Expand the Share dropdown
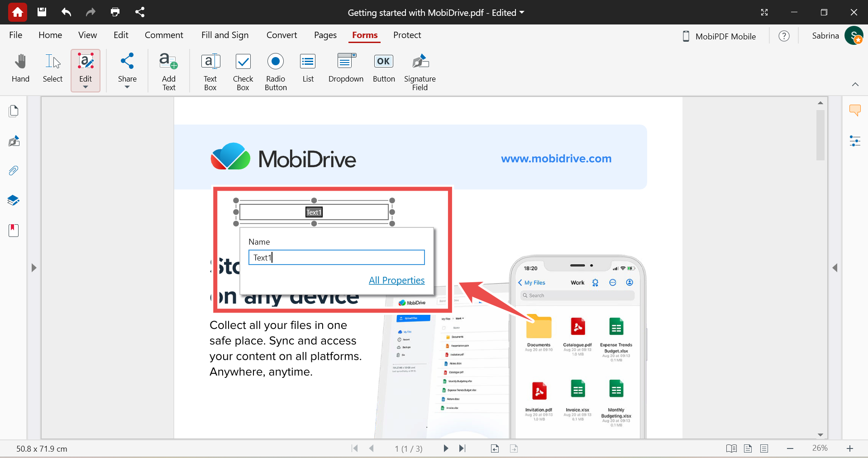The width and height of the screenshot is (868, 458). point(127,87)
